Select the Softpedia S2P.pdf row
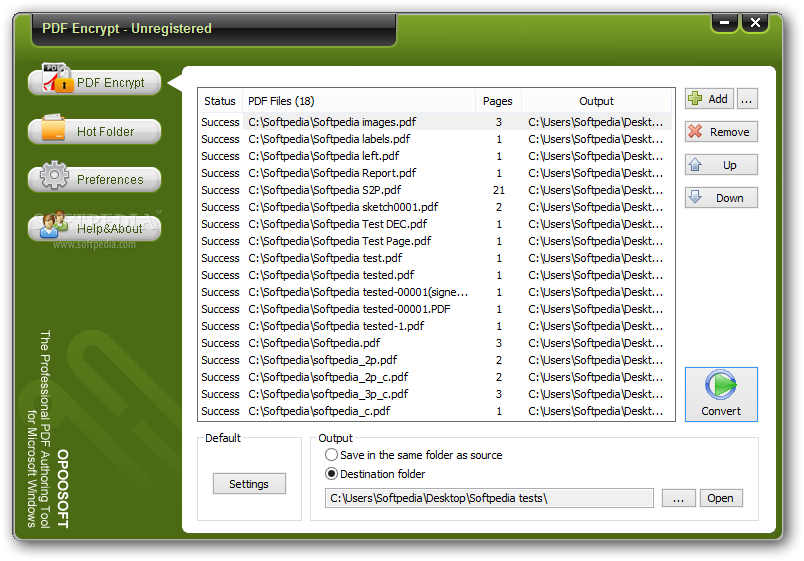Viewport: 804px width, 561px height. 436,190
